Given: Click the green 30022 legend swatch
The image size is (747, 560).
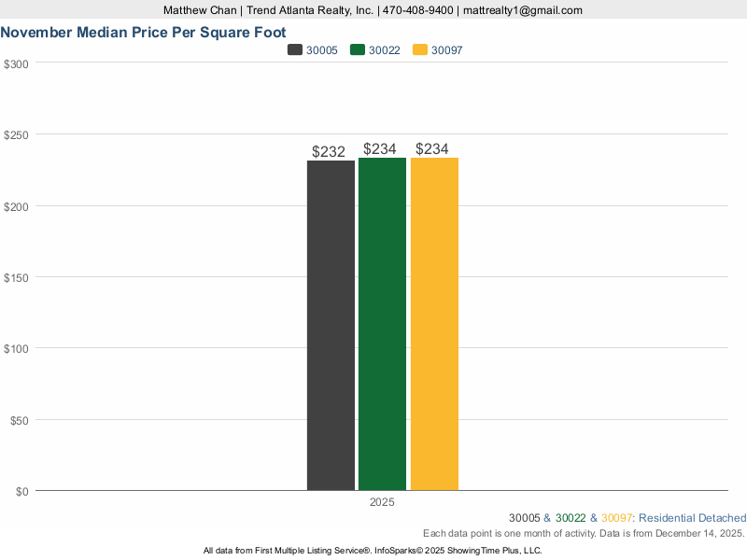Looking at the screenshot, I should (357, 50).
